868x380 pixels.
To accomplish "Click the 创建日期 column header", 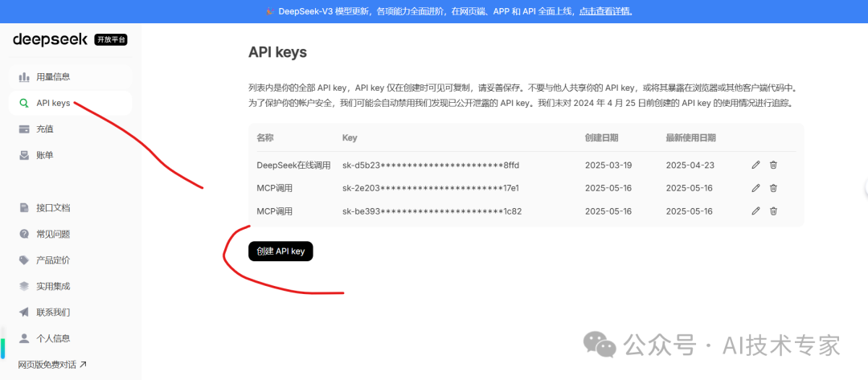I will click(x=602, y=137).
